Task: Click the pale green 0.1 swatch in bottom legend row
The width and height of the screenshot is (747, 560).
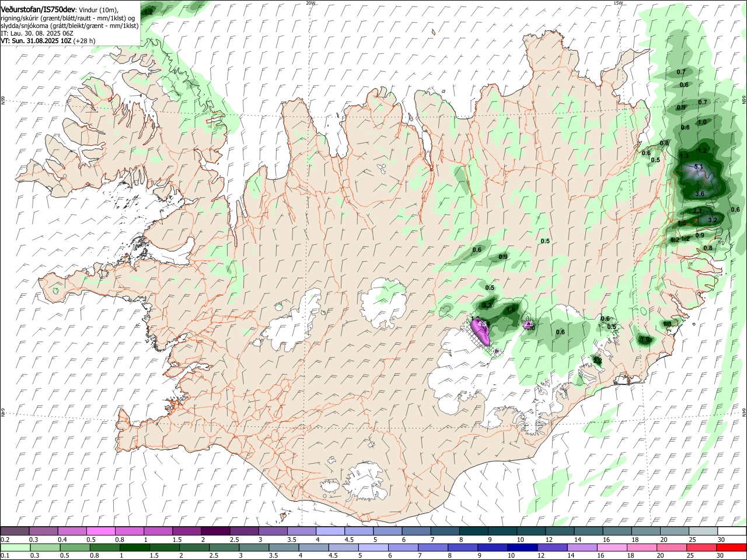Action: click(x=15, y=548)
